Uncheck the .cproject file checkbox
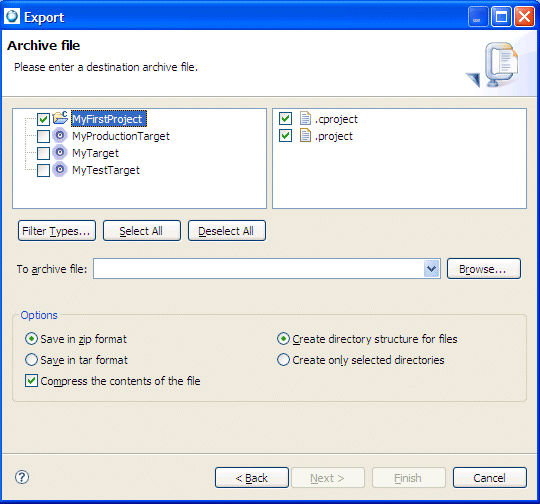 pyautogui.click(x=285, y=119)
